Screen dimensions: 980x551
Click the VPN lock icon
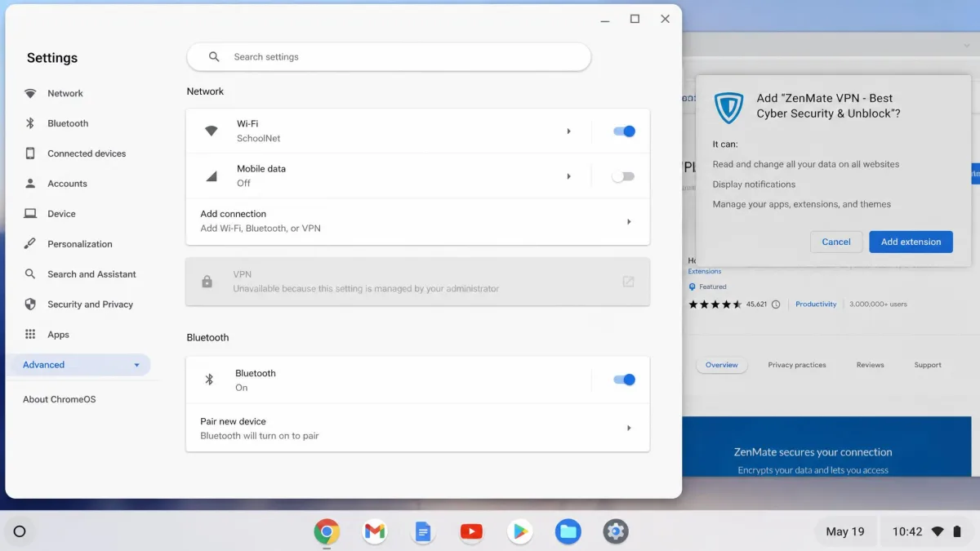pyautogui.click(x=207, y=282)
